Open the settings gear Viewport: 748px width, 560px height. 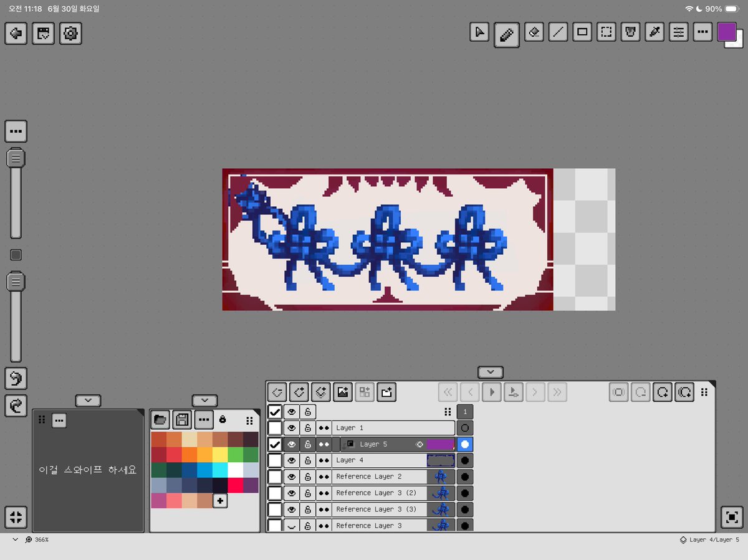[70, 33]
